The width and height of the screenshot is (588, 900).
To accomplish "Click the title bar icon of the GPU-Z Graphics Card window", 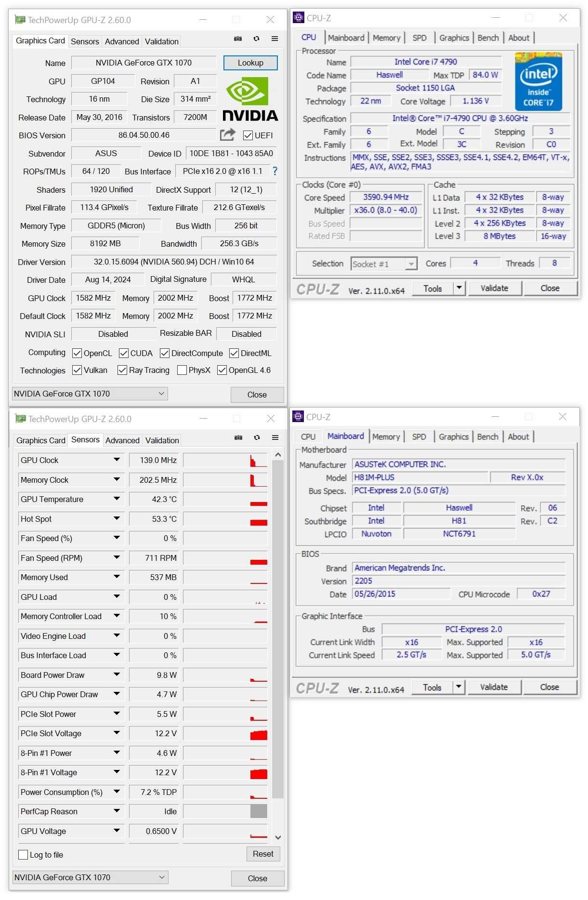I will click(20, 20).
